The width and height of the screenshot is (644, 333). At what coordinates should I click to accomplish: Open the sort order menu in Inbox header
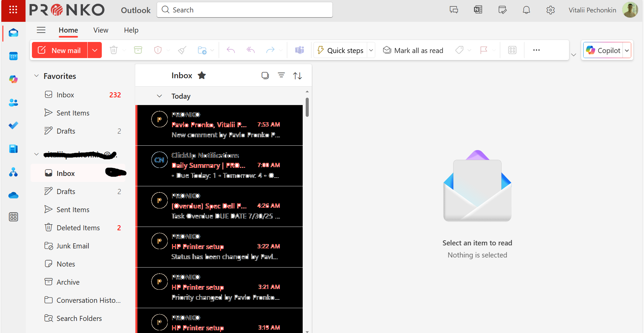point(297,76)
